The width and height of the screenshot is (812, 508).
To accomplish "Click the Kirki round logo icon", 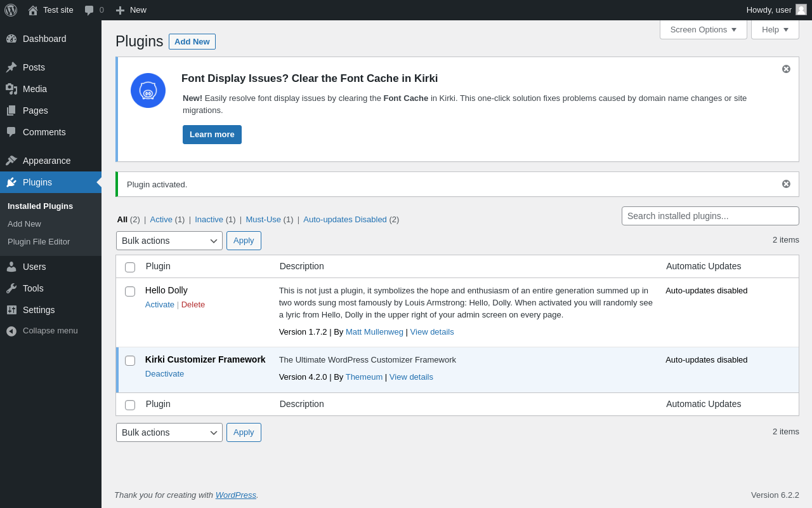I will [x=148, y=90].
